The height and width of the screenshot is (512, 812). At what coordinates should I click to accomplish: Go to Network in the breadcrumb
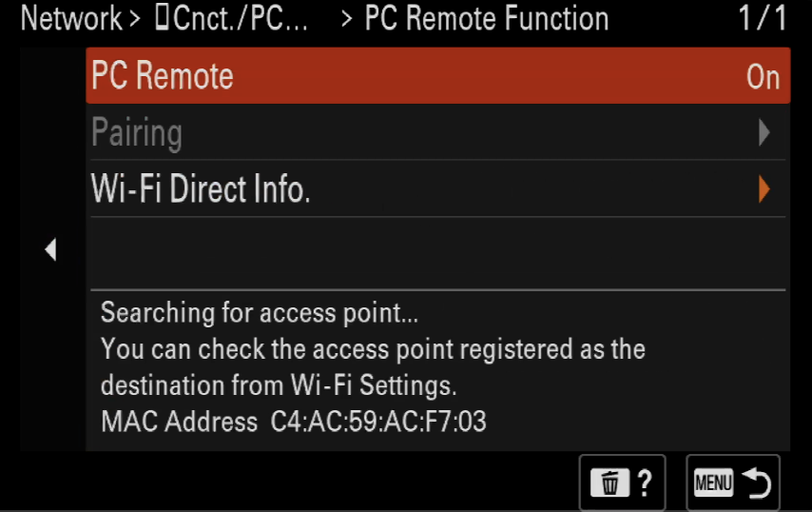click(x=71, y=19)
